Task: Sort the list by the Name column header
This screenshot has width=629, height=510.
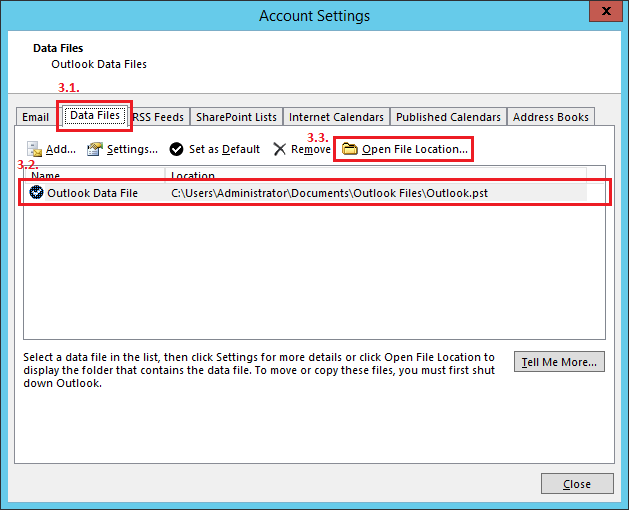Action: (46, 176)
